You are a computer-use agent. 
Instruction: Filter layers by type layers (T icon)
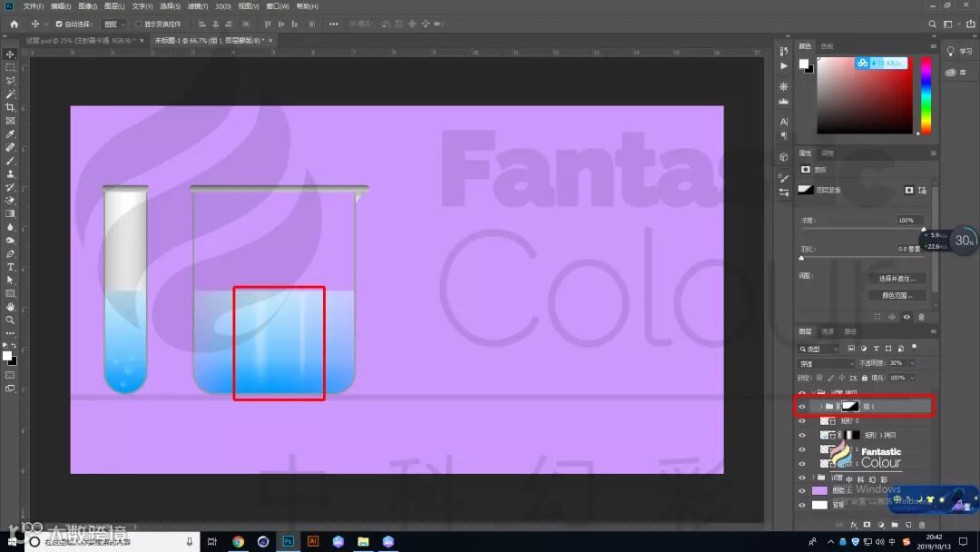pos(876,349)
